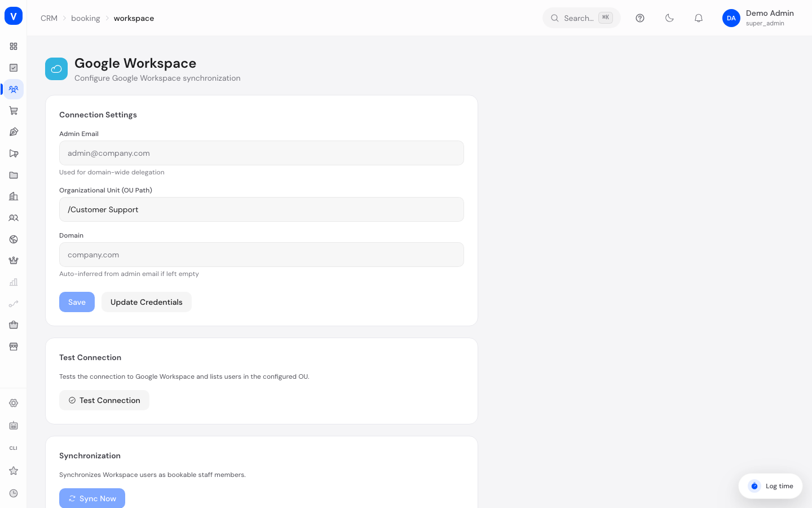The height and width of the screenshot is (508, 812).
Task: Open the clock history icon in sidebar
Action: (x=14, y=493)
